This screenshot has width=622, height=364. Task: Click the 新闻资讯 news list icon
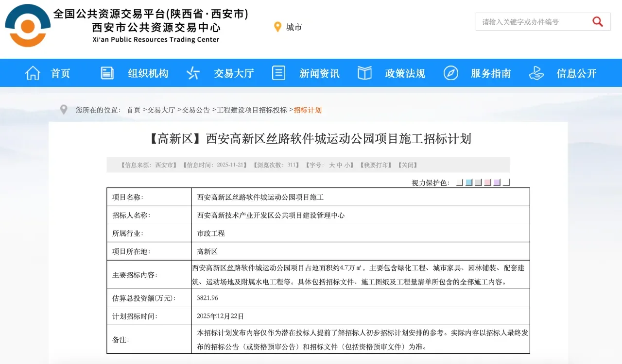coord(278,73)
